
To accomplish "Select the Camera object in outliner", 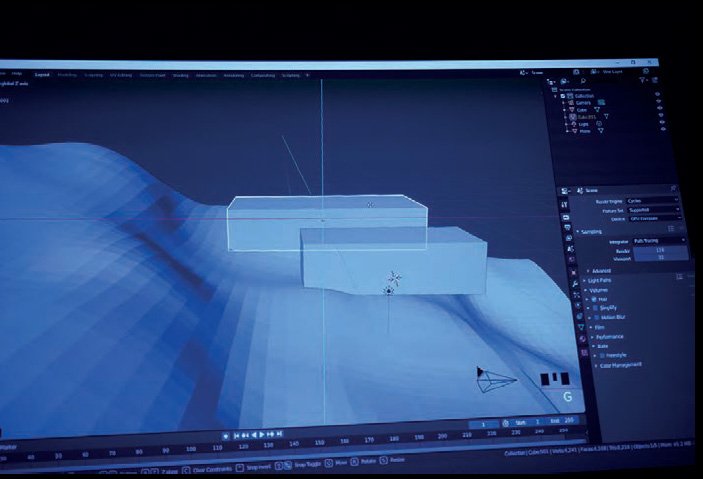I will tap(583, 103).
